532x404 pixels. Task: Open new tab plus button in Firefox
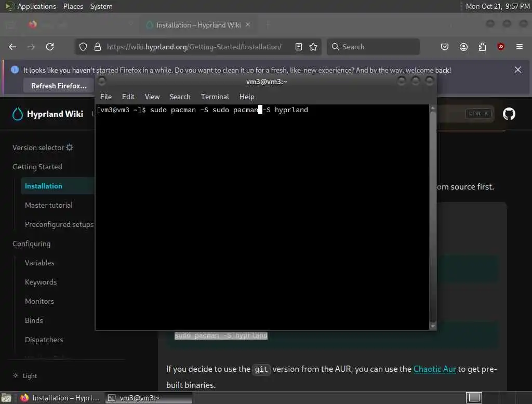click(268, 25)
